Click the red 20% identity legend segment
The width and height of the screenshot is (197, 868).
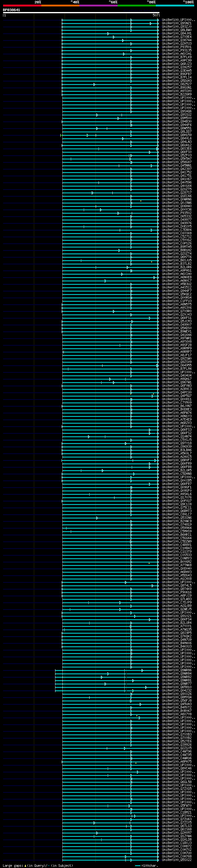22,6
